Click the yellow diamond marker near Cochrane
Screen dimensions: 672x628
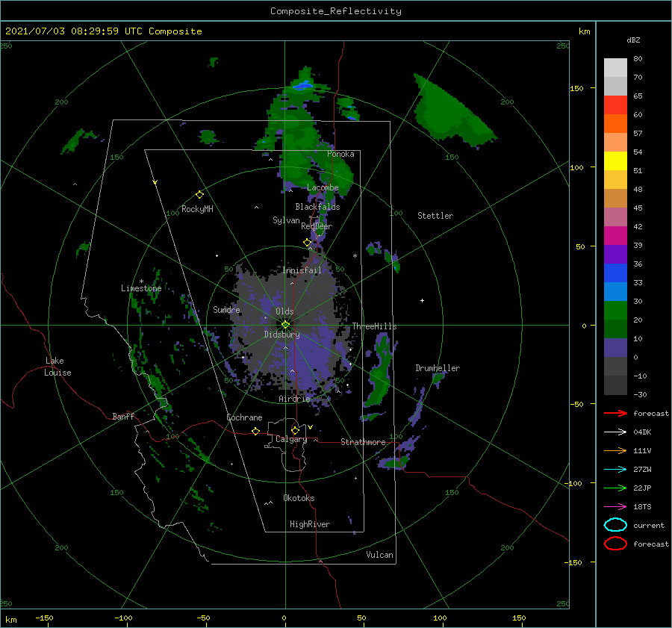pos(255,431)
